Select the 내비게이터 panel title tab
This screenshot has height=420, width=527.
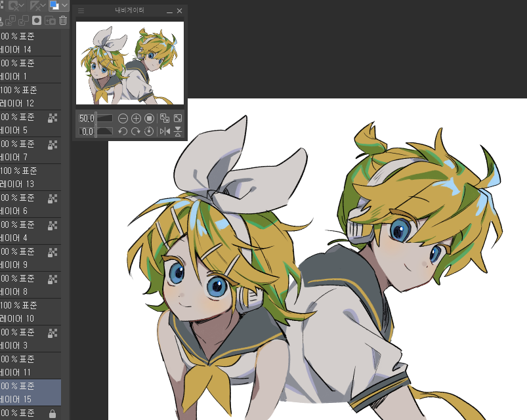point(129,10)
